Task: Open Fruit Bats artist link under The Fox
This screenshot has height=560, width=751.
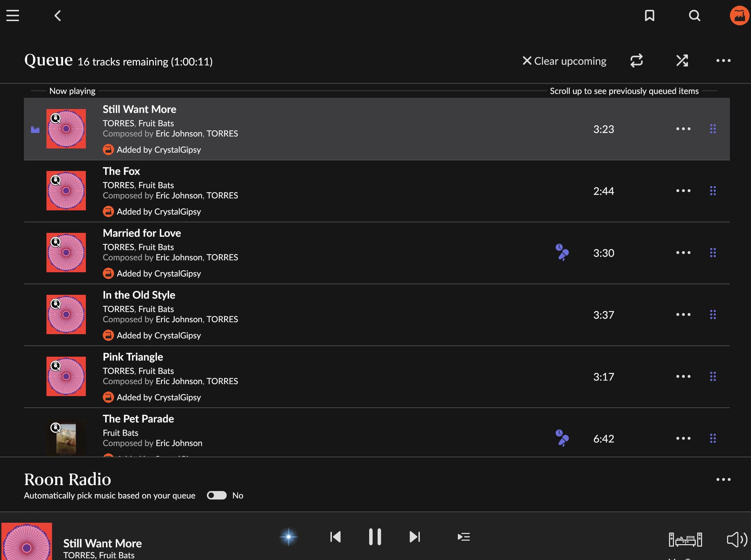Action: coord(156,185)
